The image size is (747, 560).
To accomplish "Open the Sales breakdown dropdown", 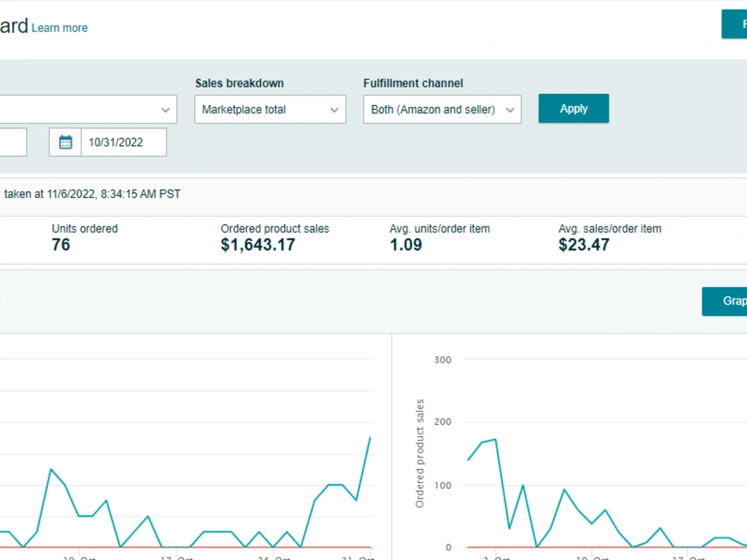I will 270,110.
